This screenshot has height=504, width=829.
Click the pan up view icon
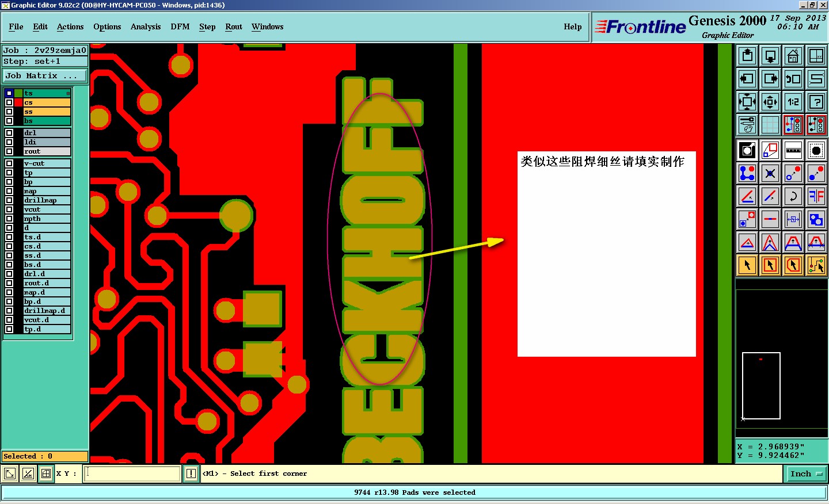[747, 56]
